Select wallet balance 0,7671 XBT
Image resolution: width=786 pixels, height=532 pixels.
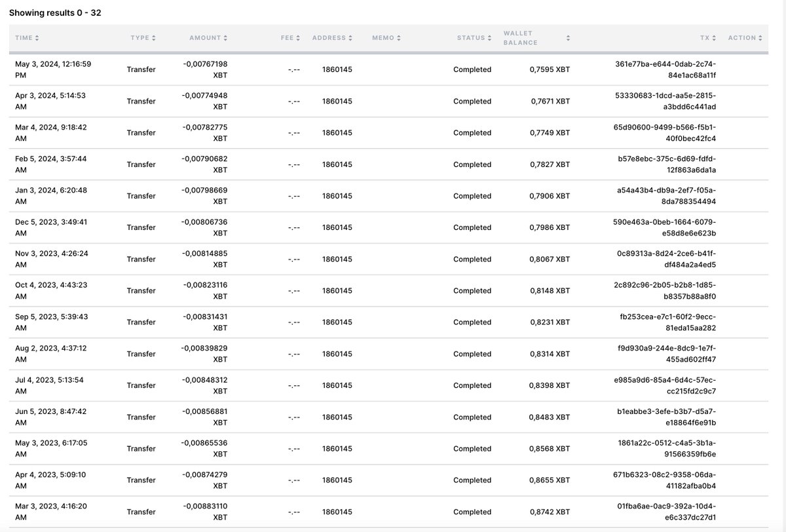pyautogui.click(x=550, y=101)
